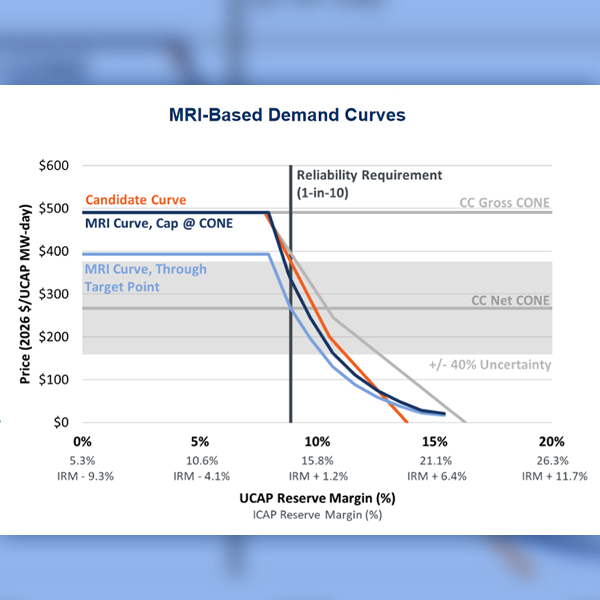
Task: Click the 0% x-axis tick label
Action: click(x=83, y=441)
